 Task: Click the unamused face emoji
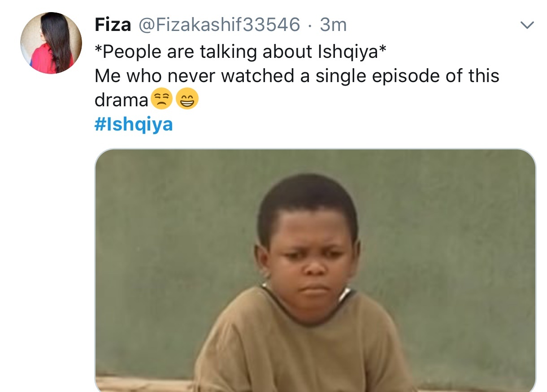click(x=161, y=100)
